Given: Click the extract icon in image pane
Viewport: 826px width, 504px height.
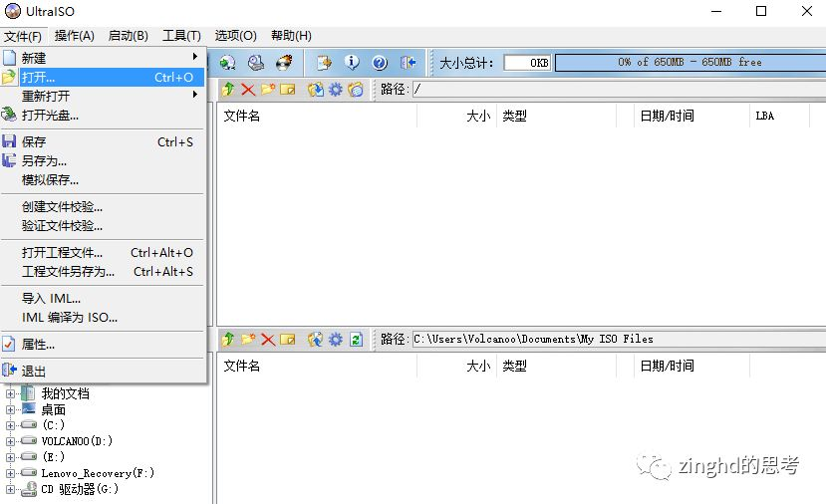Looking at the screenshot, I should (316, 89).
